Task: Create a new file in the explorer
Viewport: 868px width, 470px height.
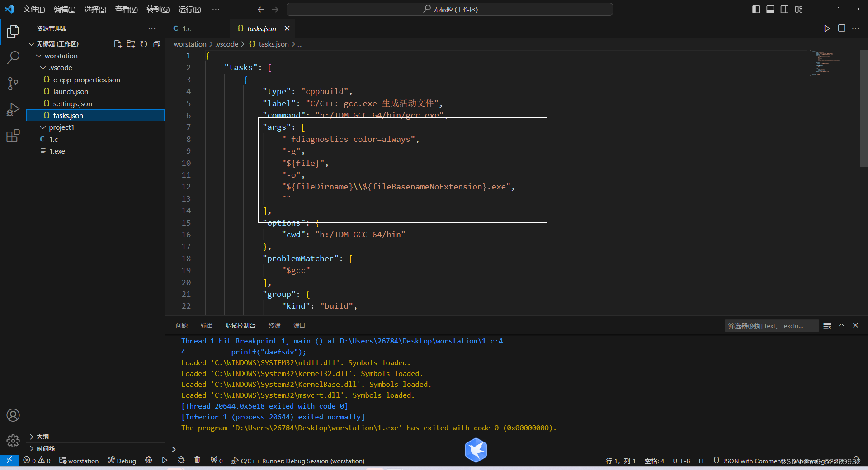Action: [x=118, y=44]
